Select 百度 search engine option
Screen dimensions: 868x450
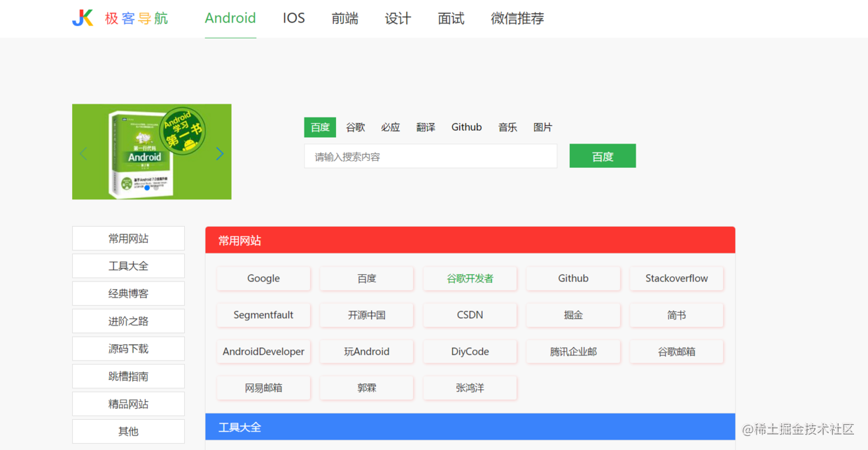320,127
